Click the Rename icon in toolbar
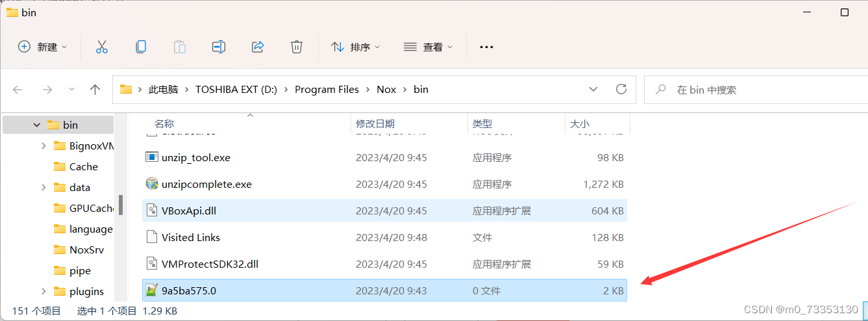 point(219,47)
